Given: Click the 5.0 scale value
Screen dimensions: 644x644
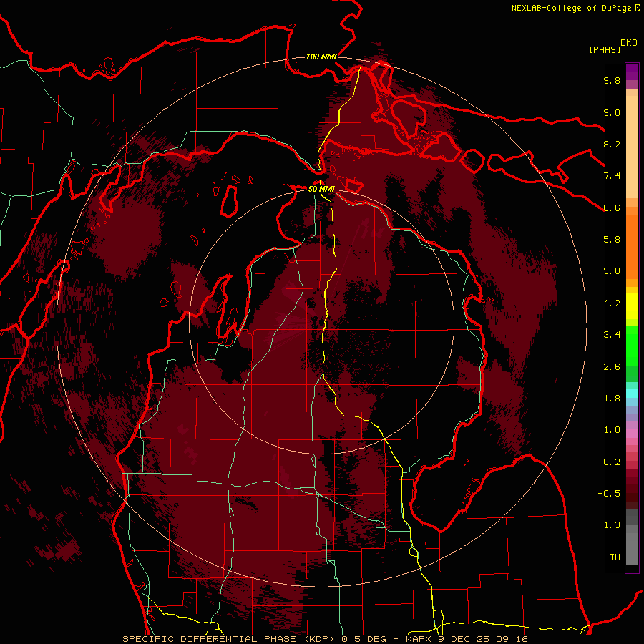Looking at the screenshot, I should (x=612, y=271).
